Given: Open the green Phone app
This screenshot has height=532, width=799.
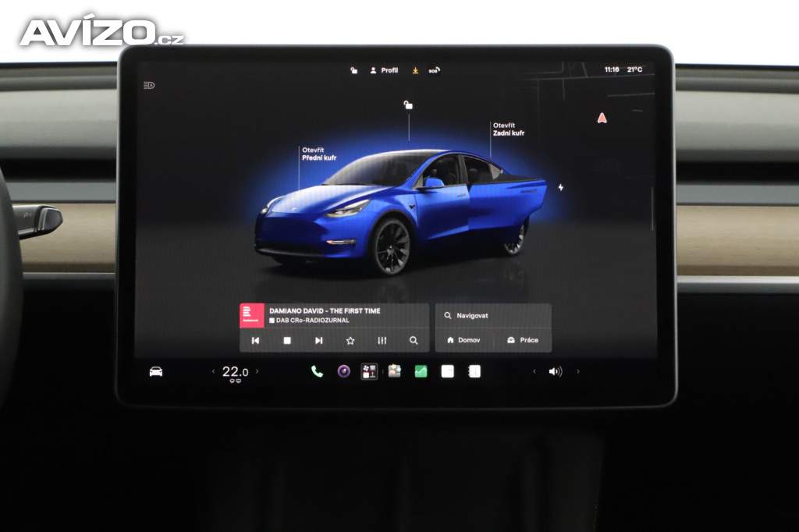Looking at the screenshot, I should [317, 371].
